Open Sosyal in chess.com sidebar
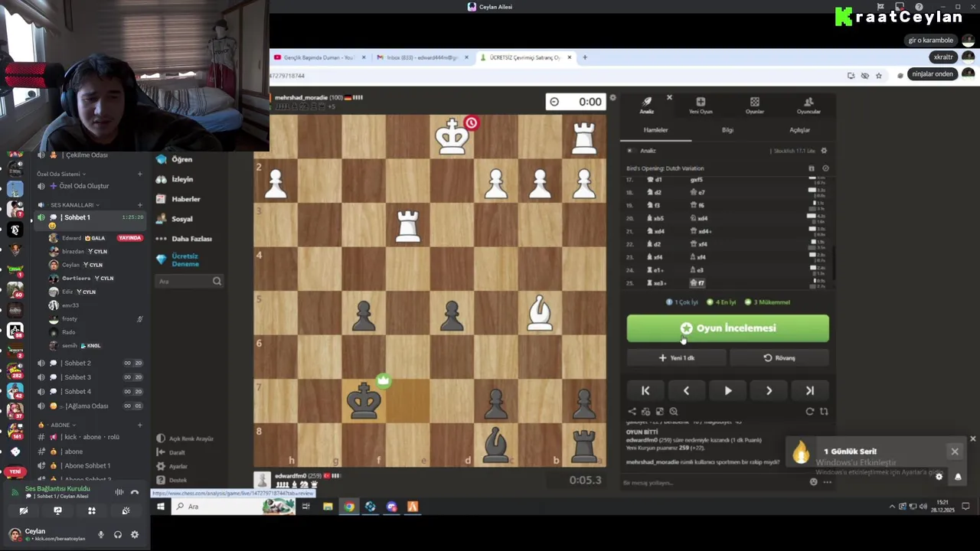The image size is (980, 551). (x=181, y=219)
